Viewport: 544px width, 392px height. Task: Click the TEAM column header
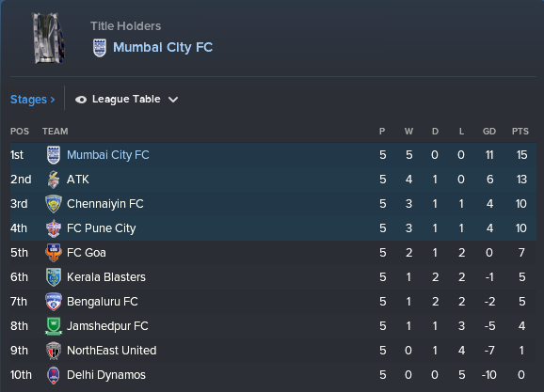[56, 132]
